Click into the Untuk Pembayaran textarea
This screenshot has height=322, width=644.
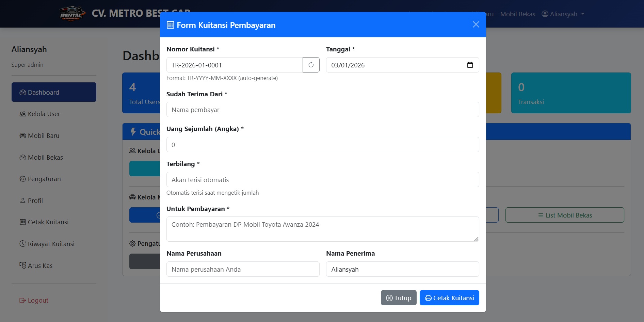(x=322, y=229)
